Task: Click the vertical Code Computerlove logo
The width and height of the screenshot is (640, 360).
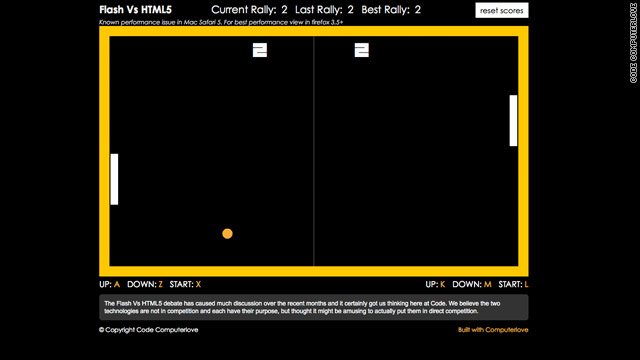Action: click(633, 43)
